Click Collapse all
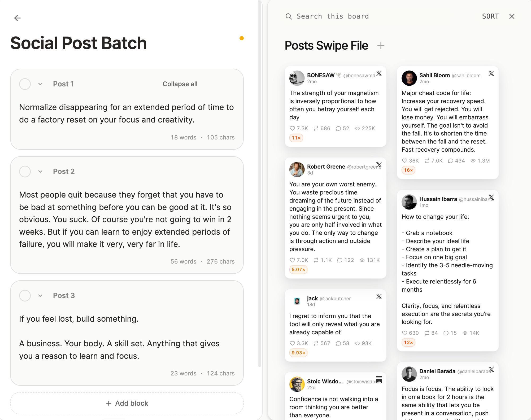The image size is (531, 420). pyautogui.click(x=180, y=84)
